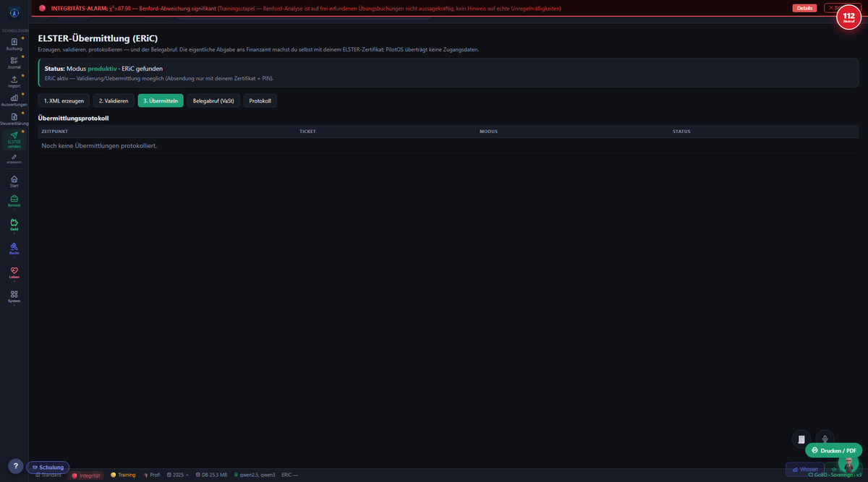
Task: Activate the microphone voice input button
Action: coord(825,439)
